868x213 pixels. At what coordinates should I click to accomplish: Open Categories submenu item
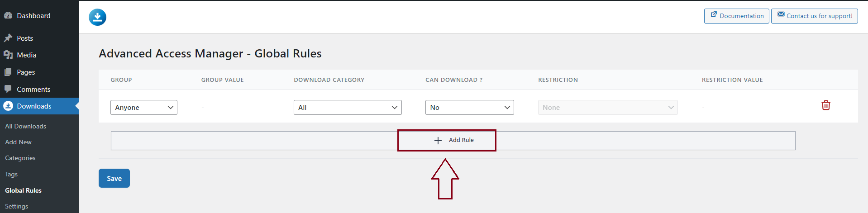[x=20, y=158]
